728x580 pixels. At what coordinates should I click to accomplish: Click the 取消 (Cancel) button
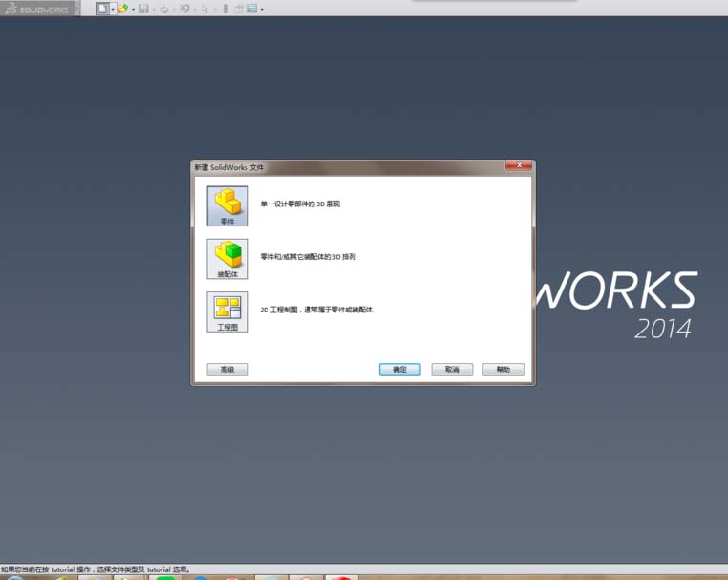coord(452,369)
